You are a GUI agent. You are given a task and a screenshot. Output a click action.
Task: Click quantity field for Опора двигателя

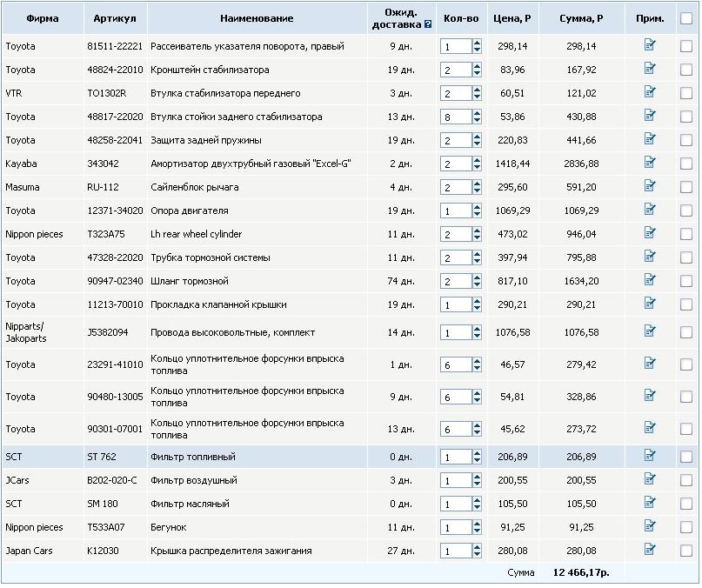pos(456,210)
